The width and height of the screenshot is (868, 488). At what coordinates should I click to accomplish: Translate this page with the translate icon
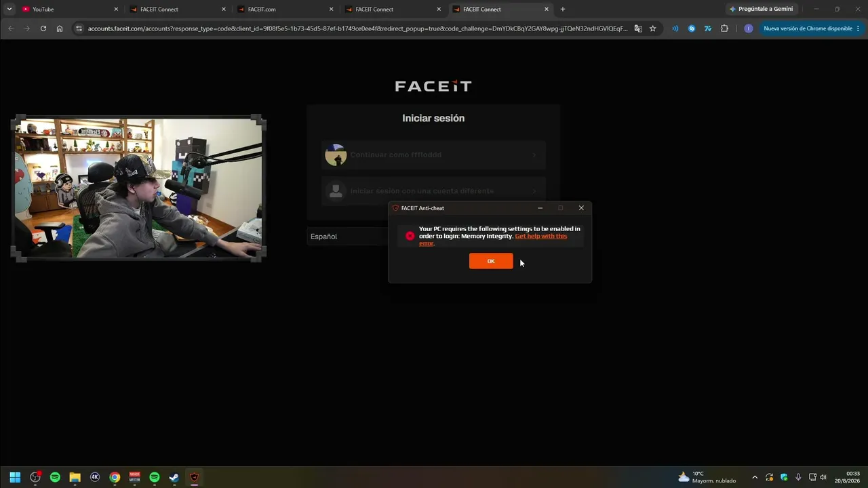coord(638,28)
